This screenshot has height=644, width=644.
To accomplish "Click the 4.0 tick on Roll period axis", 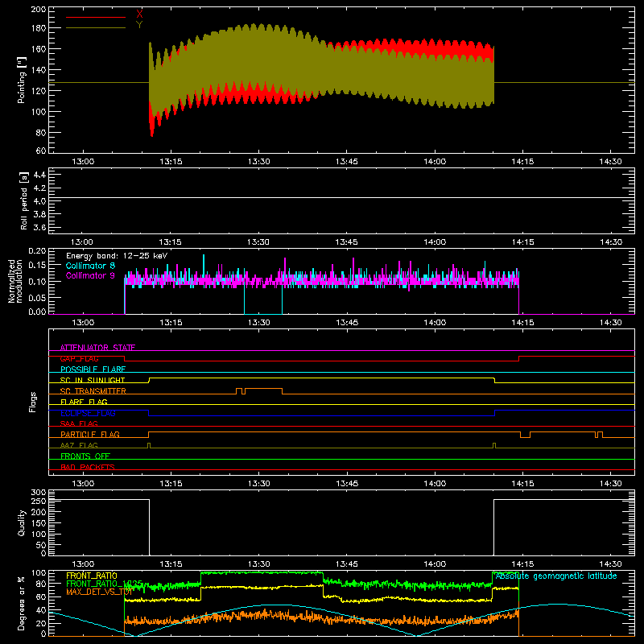I will (39, 201).
